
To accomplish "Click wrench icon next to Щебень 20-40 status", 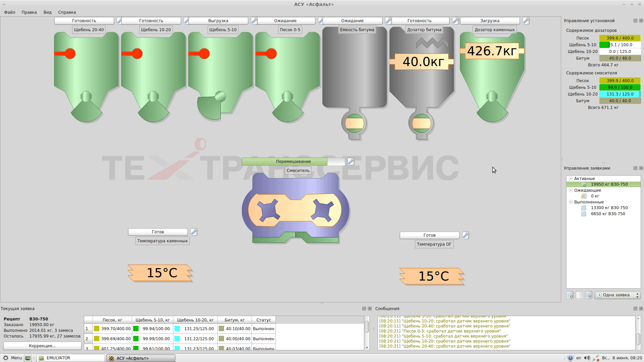I will click(x=119, y=21).
